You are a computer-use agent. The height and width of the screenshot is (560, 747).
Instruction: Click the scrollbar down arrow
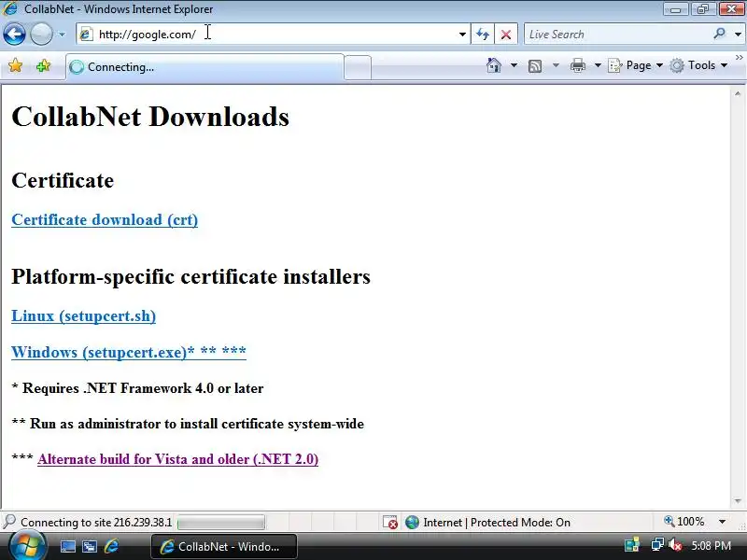738,501
